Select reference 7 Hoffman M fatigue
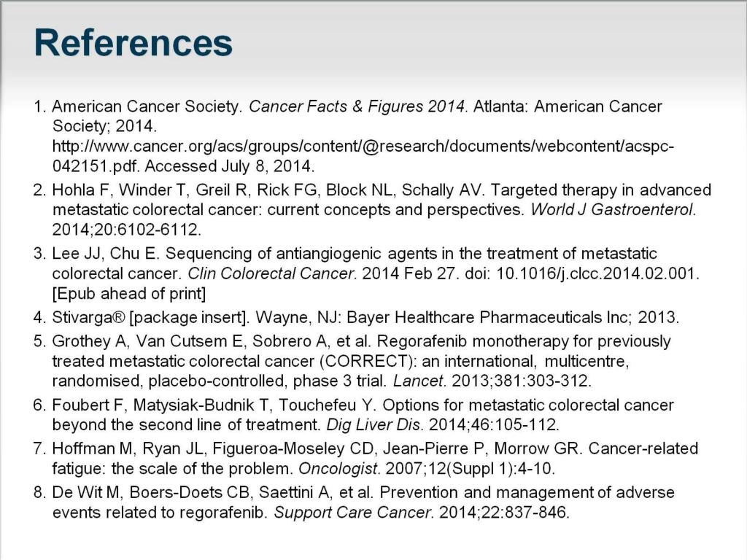 pos(366,458)
